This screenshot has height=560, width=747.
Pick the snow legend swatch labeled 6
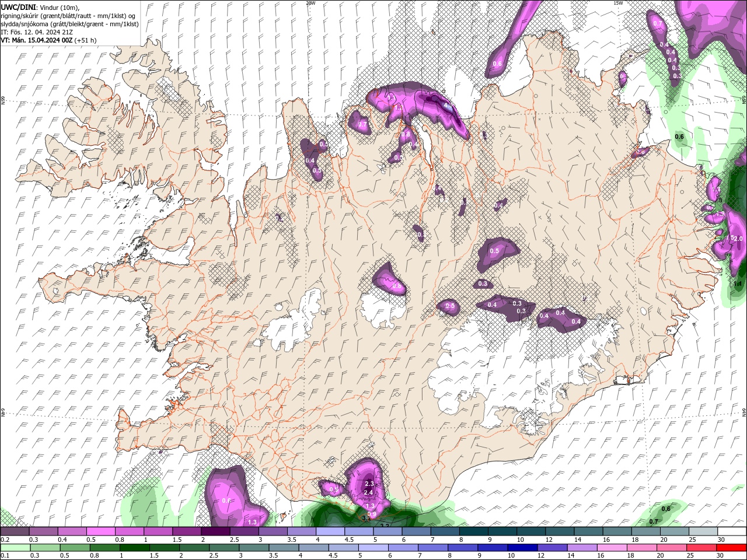pos(416,531)
